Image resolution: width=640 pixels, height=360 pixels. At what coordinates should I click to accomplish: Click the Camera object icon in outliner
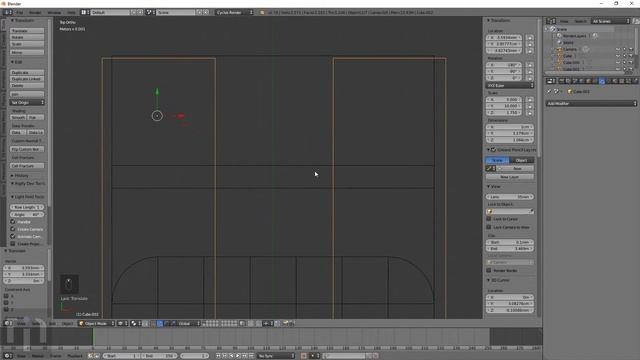(560, 49)
